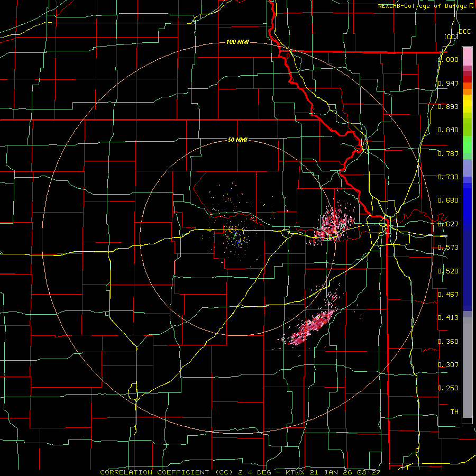Click the 1.000 value on the scale

click(448, 59)
